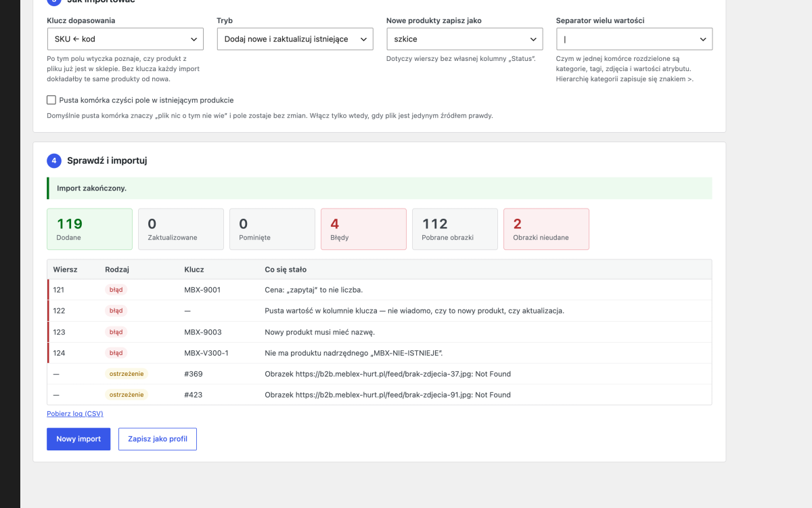Image resolution: width=812 pixels, height=508 pixels.
Task: Open the Separator wielu wartości dropdown
Action: pyautogui.click(x=634, y=39)
